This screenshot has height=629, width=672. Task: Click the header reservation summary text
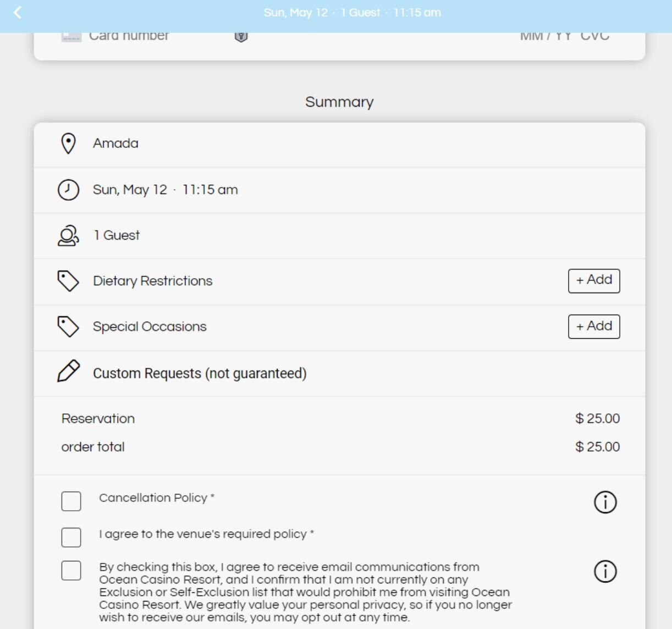pyautogui.click(x=352, y=13)
